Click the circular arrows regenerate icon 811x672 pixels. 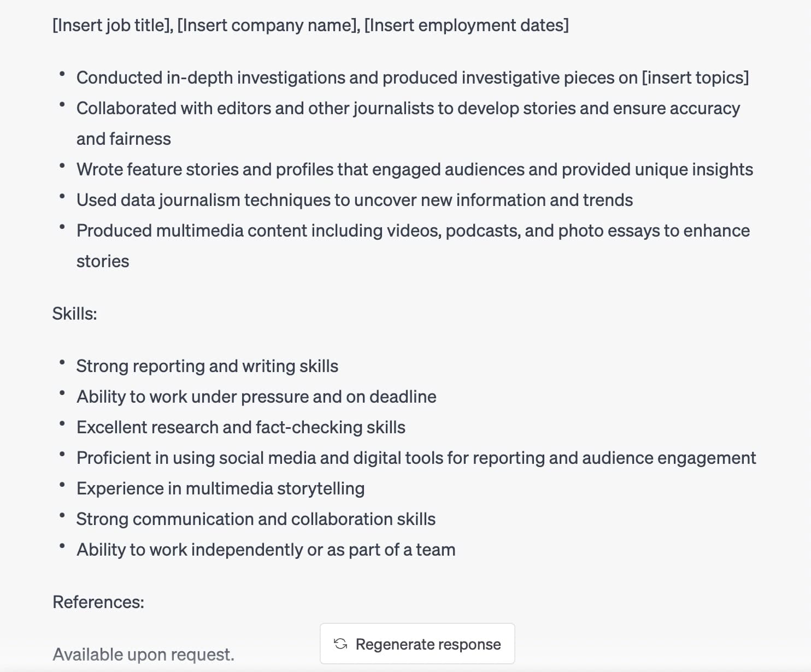(340, 644)
